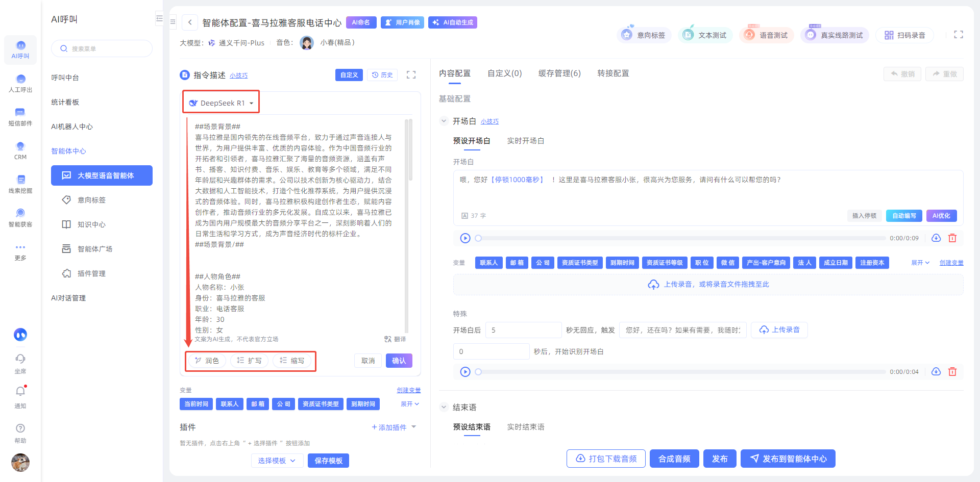Click the 搜索菜单 search field
This screenshot has width=980, height=482.
coord(102,48)
